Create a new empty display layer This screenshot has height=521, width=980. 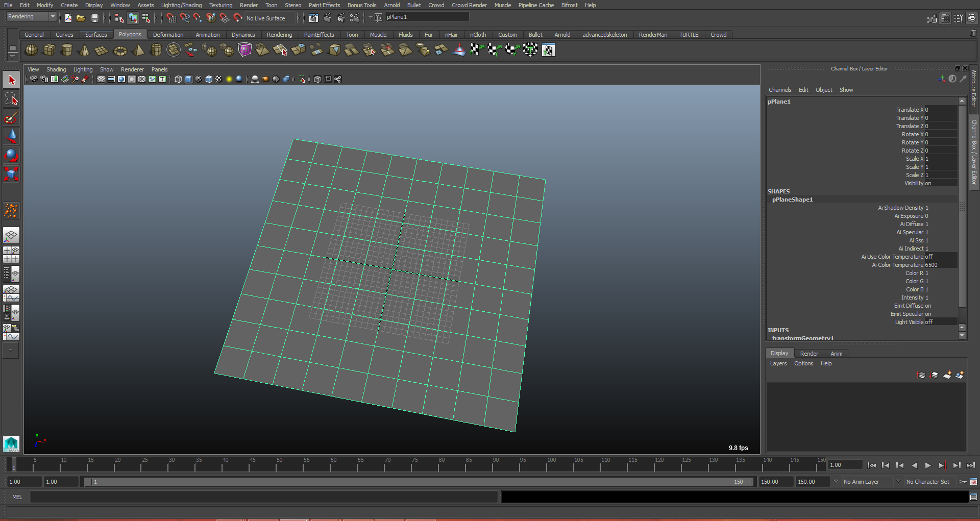click(x=947, y=375)
